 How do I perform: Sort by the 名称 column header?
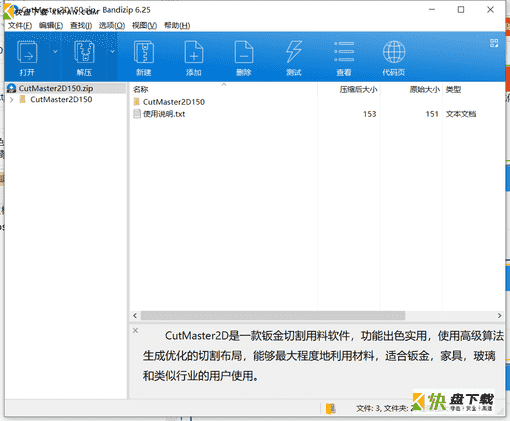pyautogui.click(x=140, y=89)
